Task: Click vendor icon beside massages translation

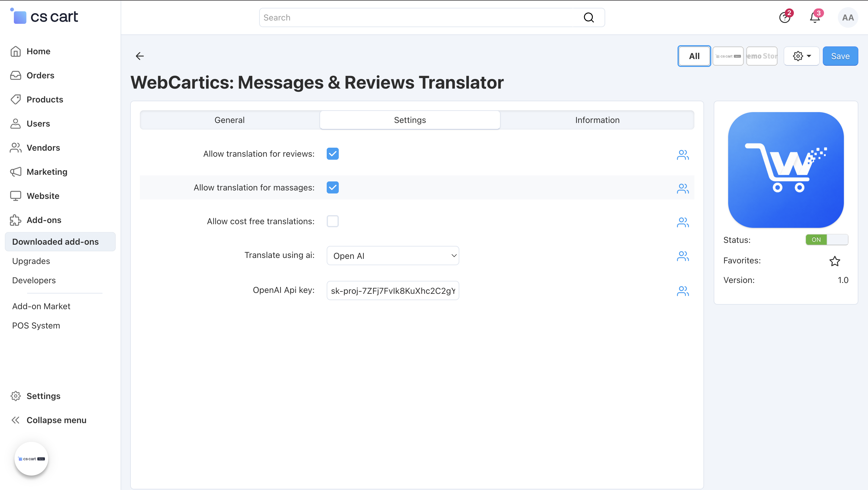Action: [683, 188]
